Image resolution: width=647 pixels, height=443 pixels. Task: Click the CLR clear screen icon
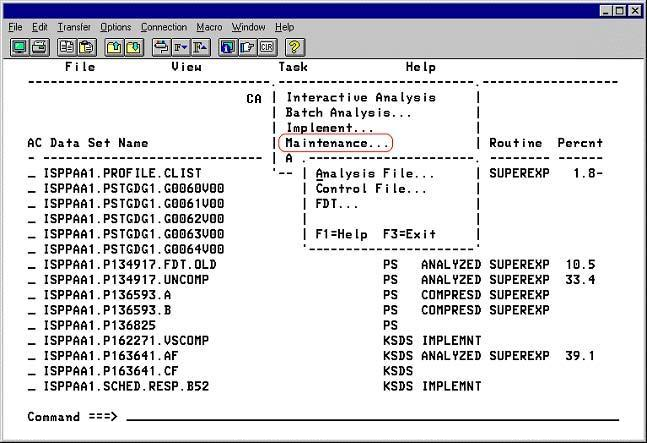tap(267, 47)
